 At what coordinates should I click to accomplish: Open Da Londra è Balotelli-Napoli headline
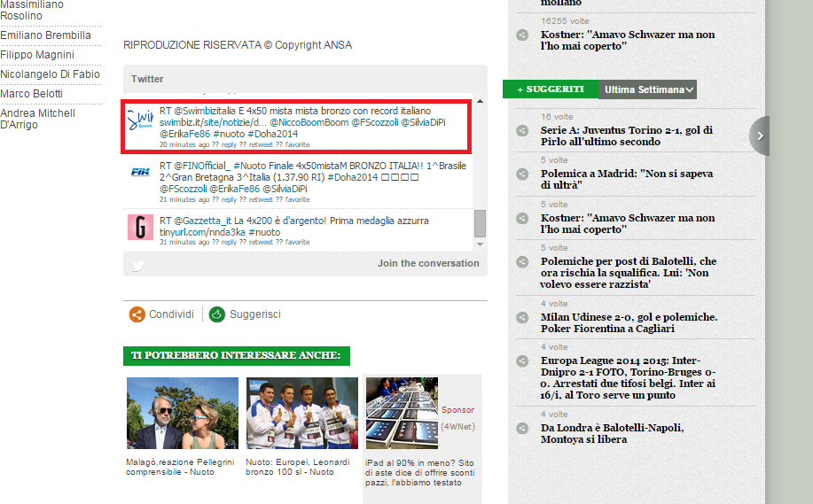tap(612, 433)
